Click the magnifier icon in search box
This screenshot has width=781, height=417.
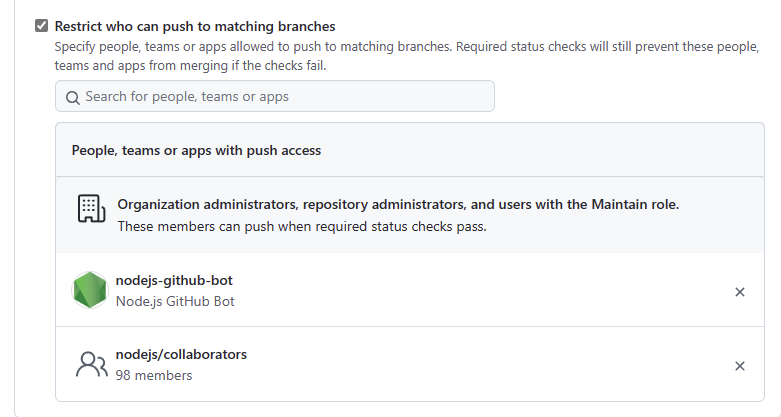click(x=73, y=98)
